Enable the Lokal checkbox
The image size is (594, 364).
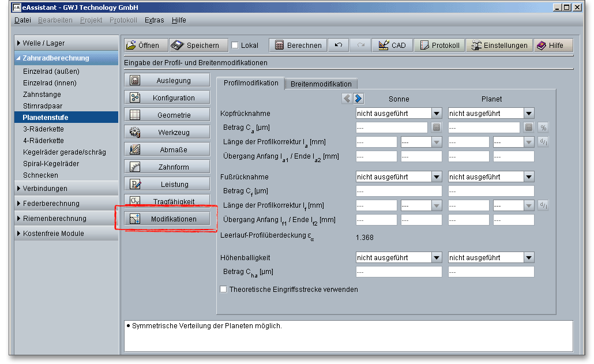pyautogui.click(x=235, y=46)
